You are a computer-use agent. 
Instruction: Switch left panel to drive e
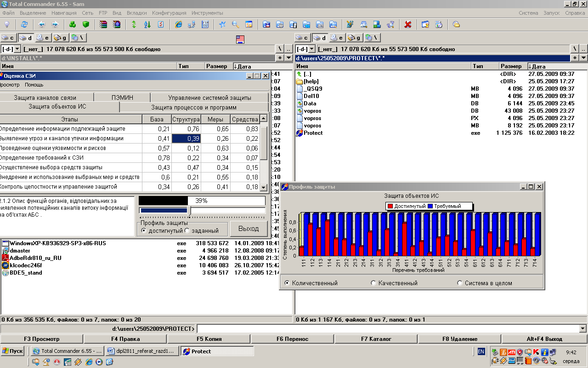tap(44, 38)
